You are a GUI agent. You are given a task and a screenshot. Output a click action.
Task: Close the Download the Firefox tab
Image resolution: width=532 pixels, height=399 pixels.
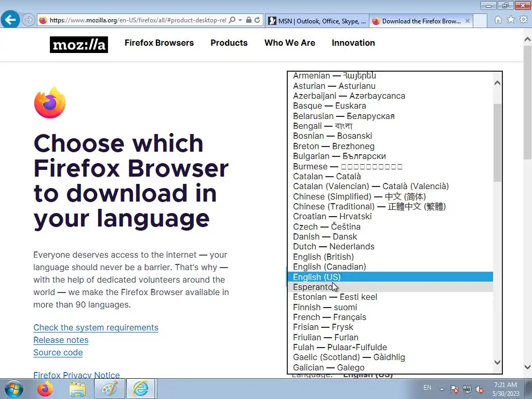pyautogui.click(x=468, y=21)
